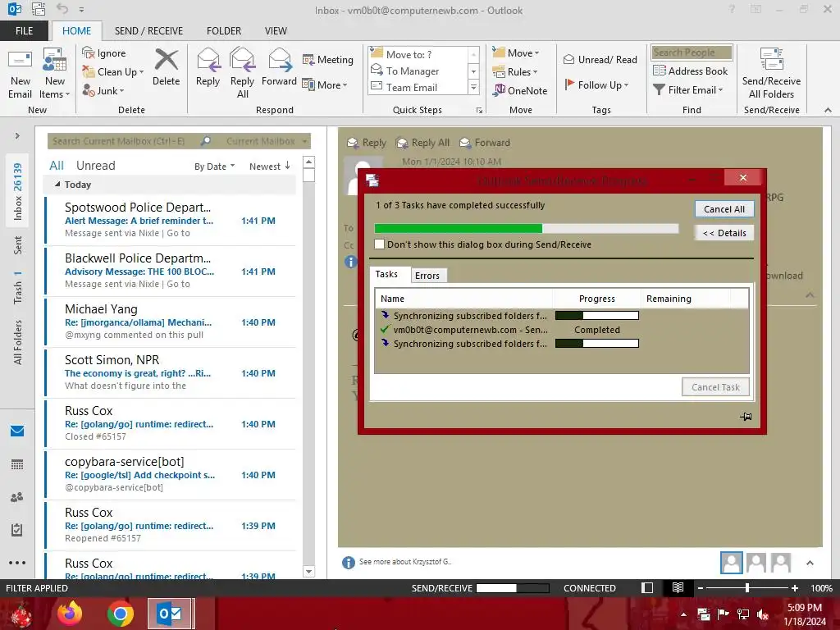Click the navigation options ellipsis
The width and height of the screenshot is (840, 630).
coord(17,563)
